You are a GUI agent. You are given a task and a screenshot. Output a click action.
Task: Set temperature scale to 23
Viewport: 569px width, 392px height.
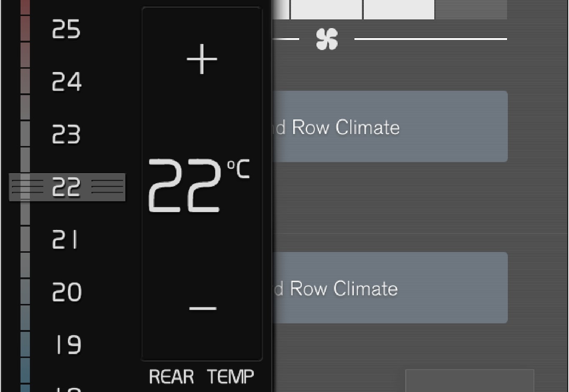pyautogui.click(x=66, y=134)
